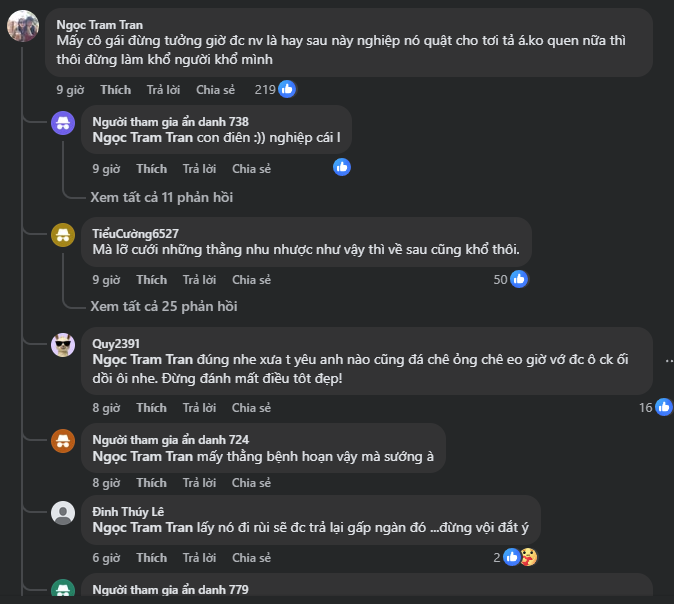Screen dimensions: 674x604
Task: Expand all 11 replies
Action: 161,197
